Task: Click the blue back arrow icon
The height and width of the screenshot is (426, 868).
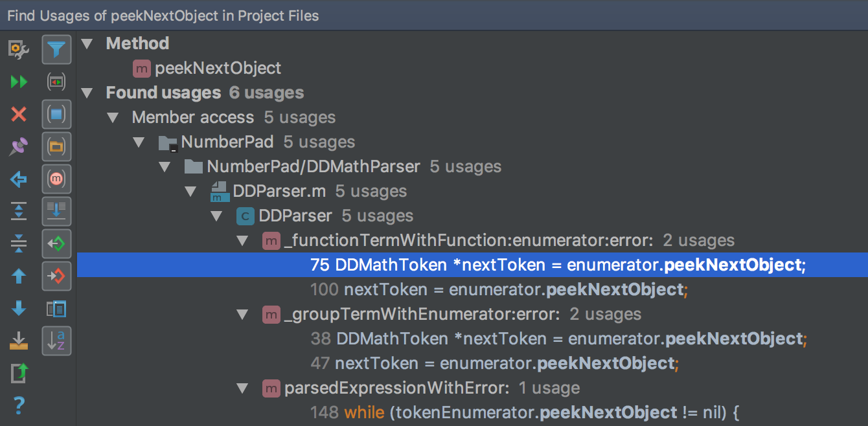Action: [x=19, y=179]
